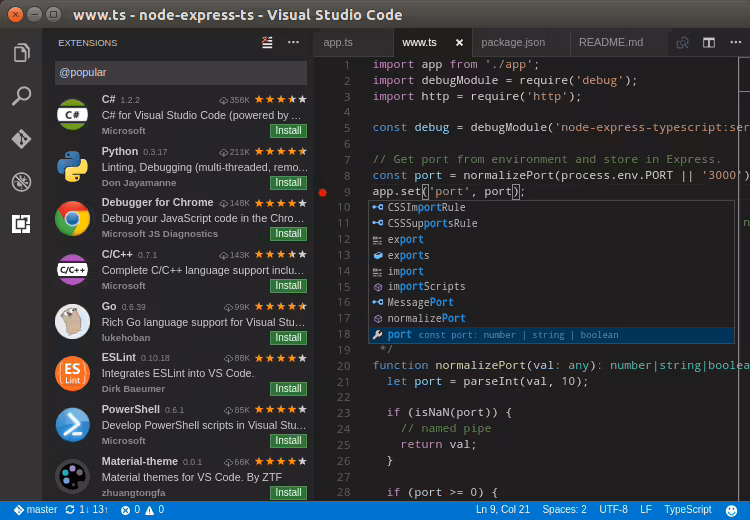Image resolution: width=750 pixels, height=520 pixels.
Task: Change indentation via Spaces: 2
Action: click(564, 510)
